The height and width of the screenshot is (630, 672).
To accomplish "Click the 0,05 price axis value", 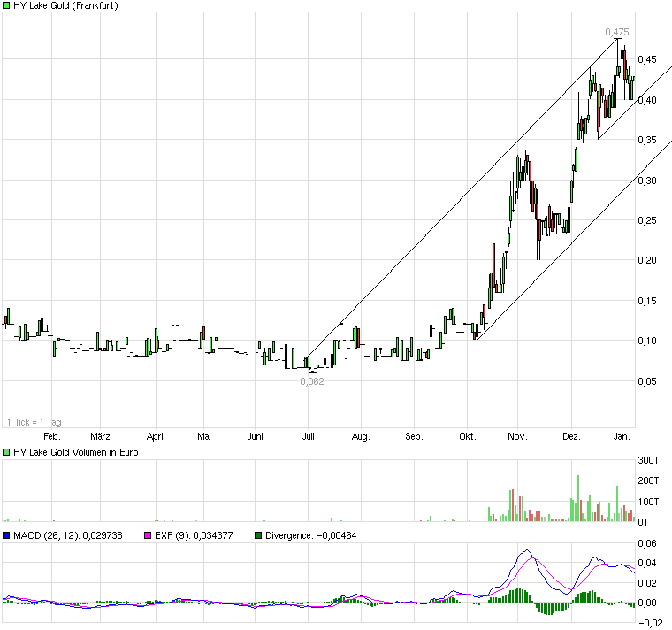I will (647, 381).
